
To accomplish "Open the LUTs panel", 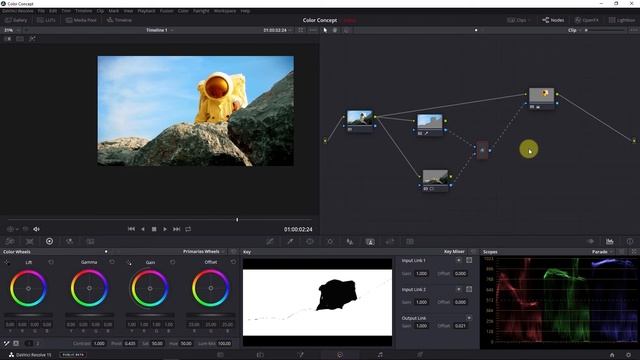I will coord(46,20).
